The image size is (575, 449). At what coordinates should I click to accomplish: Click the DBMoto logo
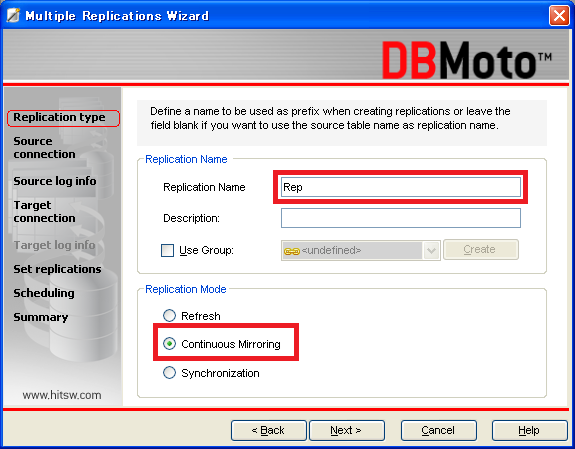coord(466,60)
